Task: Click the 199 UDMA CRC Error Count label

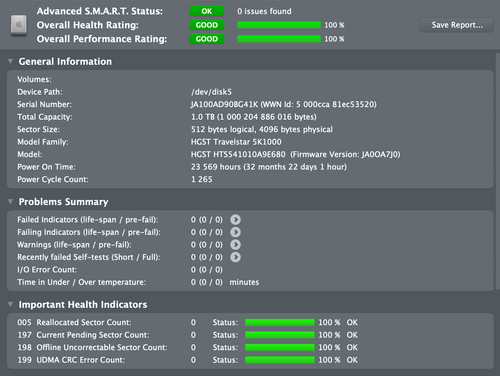Action: click(x=71, y=360)
